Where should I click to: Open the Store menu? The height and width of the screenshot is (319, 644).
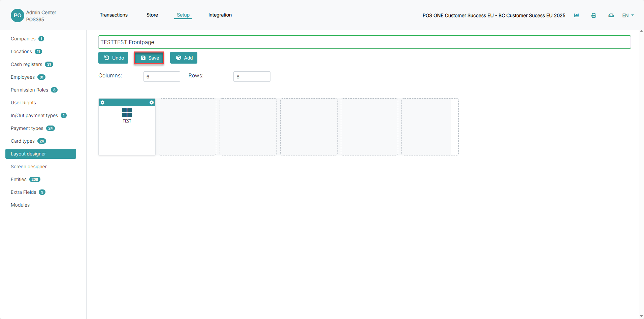tap(152, 15)
